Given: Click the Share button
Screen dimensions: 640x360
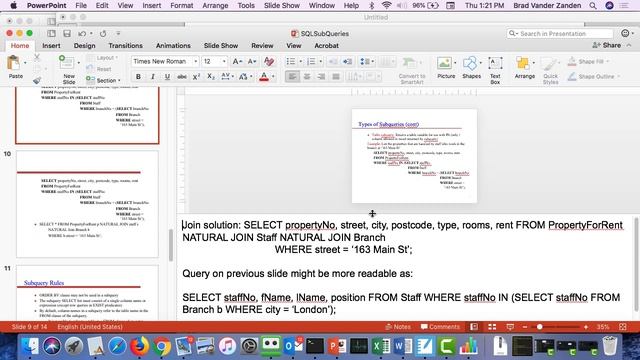Looking at the screenshot, I should click(607, 45).
